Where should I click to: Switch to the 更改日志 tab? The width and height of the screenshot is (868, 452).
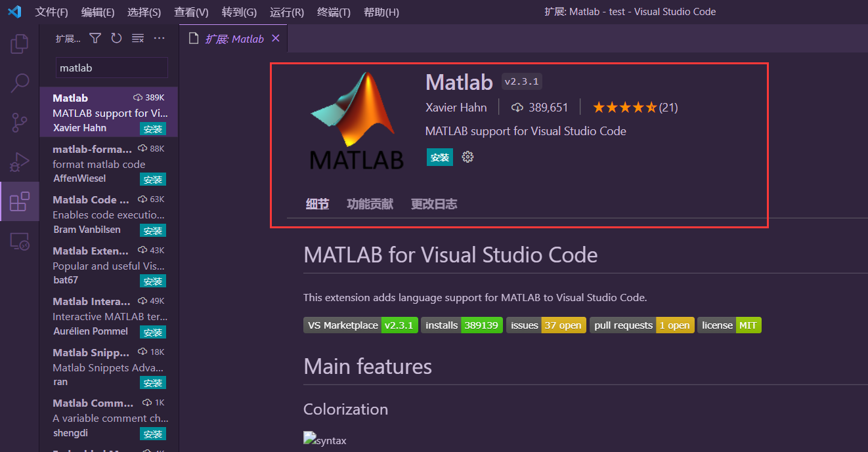coord(434,204)
